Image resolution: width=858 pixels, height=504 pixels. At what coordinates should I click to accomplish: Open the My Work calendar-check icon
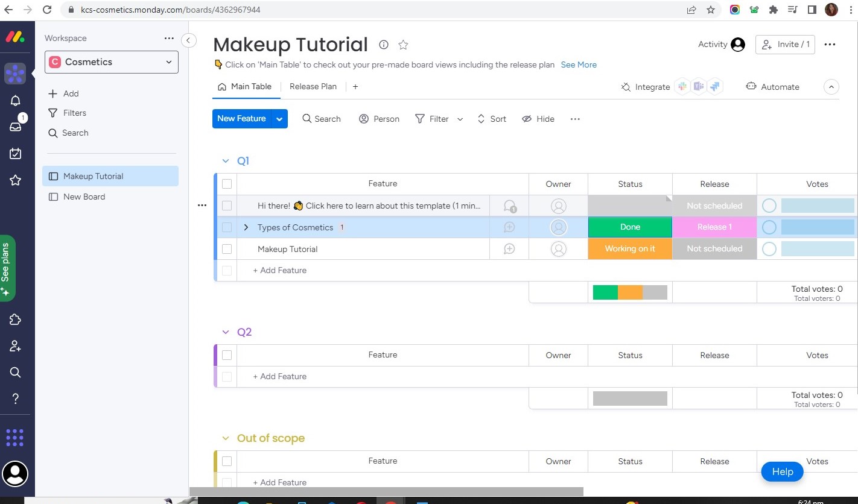click(x=15, y=153)
